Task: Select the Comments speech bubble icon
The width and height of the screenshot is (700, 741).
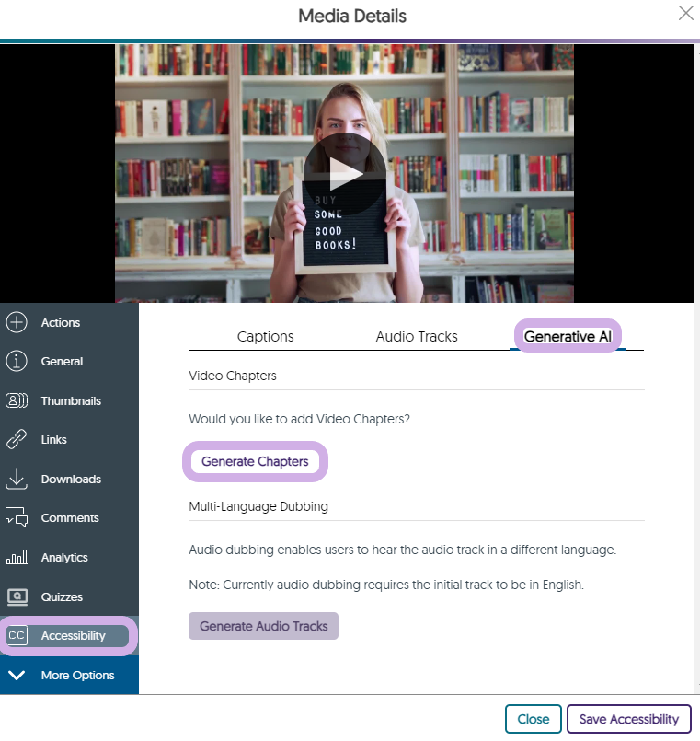Action: pos(17,518)
